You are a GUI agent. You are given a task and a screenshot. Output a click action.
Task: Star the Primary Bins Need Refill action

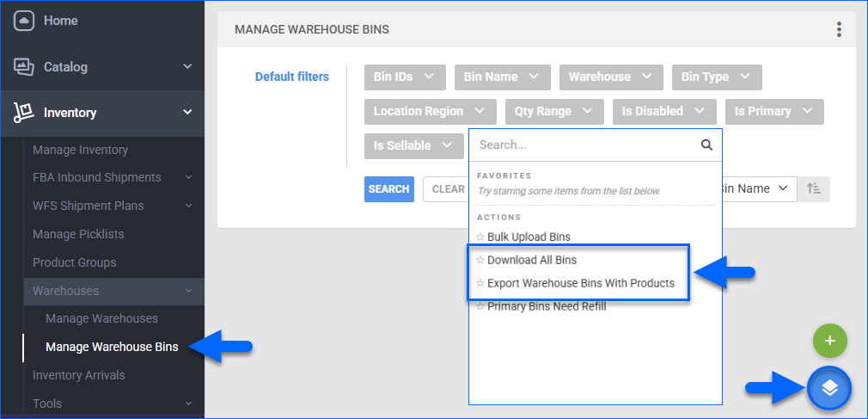point(480,306)
